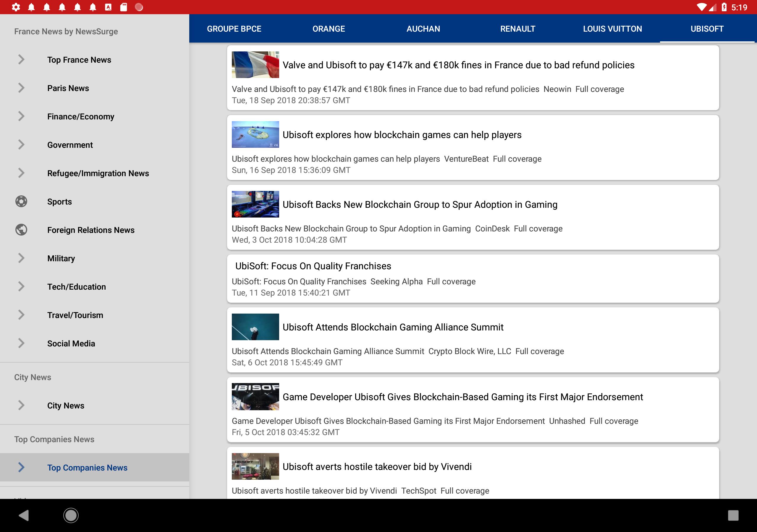
Task: Tap Full coverage in CoinDesk summary
Action: (x=538, y=229)
